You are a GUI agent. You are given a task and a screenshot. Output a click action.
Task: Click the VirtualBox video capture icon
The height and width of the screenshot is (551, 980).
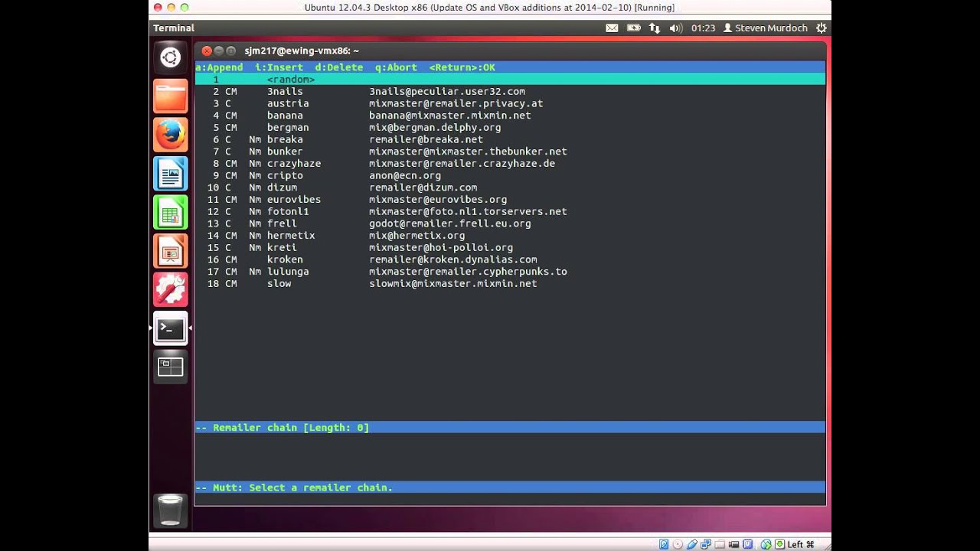[733, 544]
